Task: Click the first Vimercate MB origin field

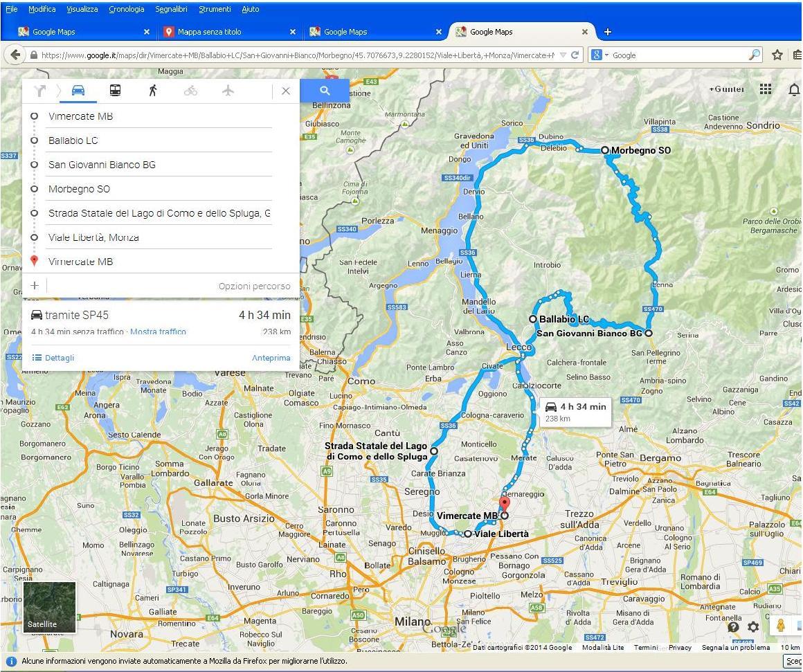Action: click(160, 116)
